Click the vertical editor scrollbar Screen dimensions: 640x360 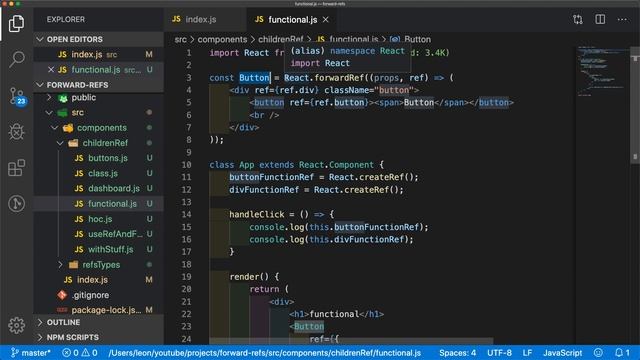click(635, 105)
